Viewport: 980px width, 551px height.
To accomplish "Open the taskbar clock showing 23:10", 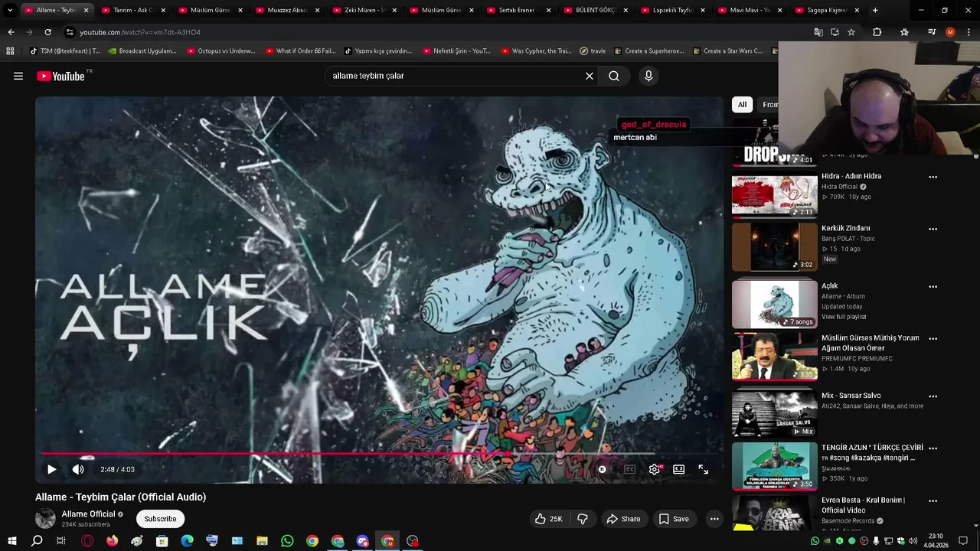I will tap(936, 541).
